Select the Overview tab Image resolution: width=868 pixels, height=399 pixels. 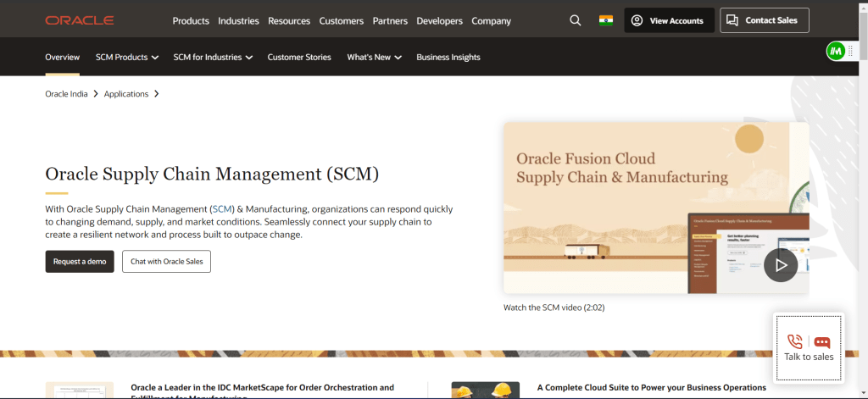coord(63,57)
